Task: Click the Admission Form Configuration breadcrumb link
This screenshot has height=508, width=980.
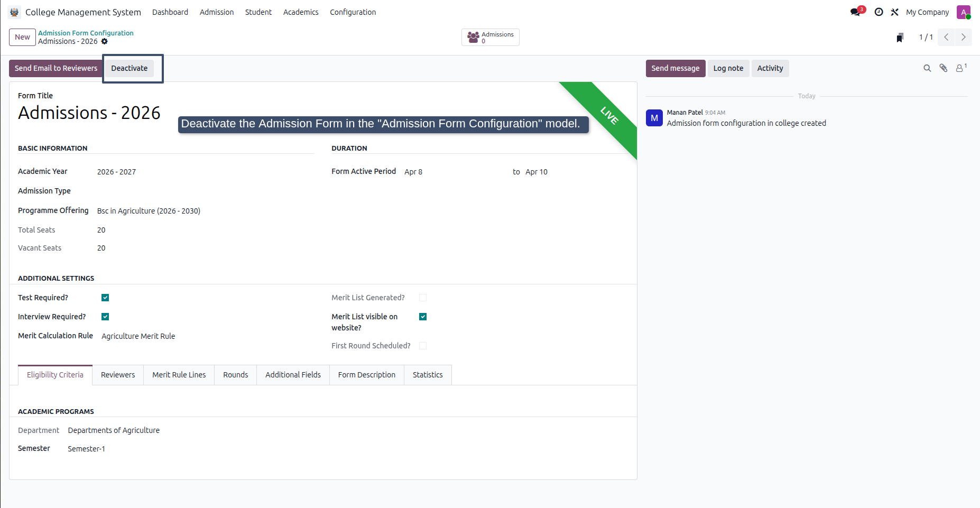Action: 86,33
